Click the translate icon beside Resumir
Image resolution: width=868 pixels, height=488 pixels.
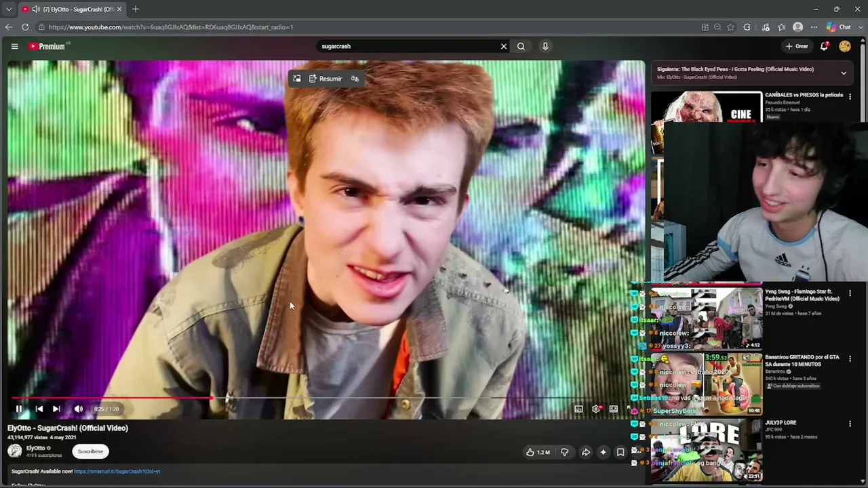click(355, 79)
